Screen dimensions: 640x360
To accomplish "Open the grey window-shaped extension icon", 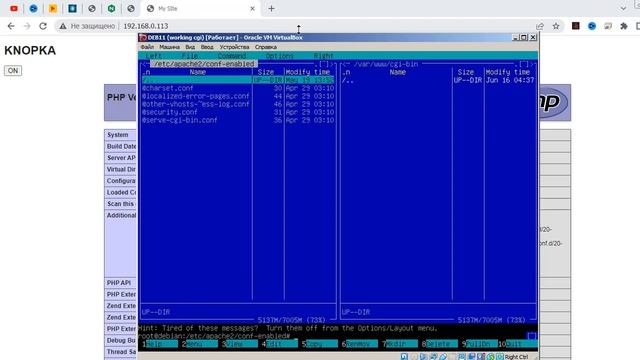I will click(608, 26).
